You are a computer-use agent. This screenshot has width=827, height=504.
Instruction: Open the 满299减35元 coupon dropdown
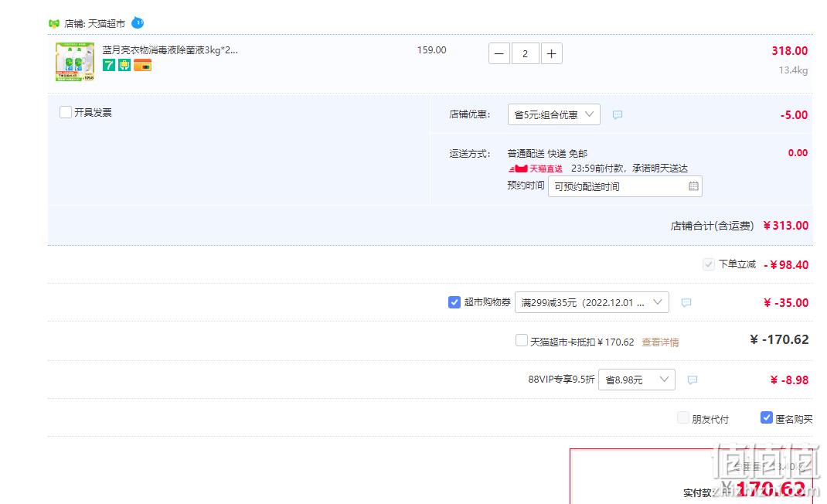592,302
